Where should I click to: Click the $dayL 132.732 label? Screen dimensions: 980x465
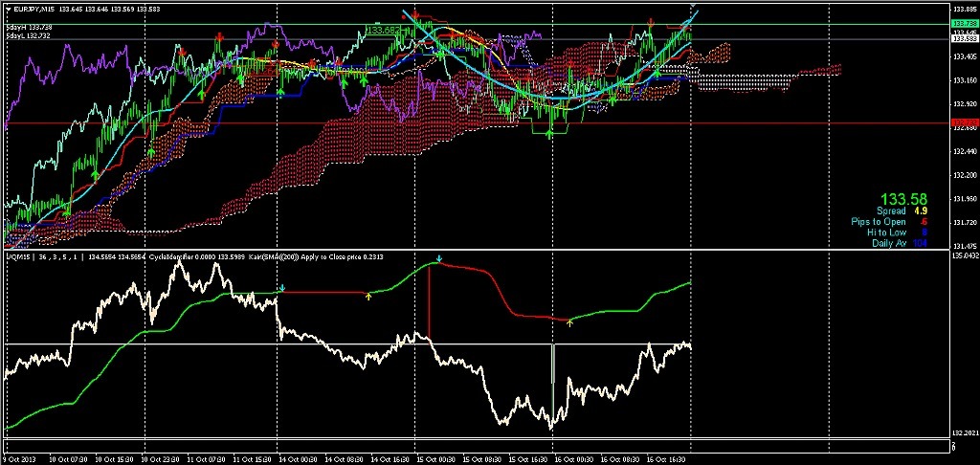[28, 36]
